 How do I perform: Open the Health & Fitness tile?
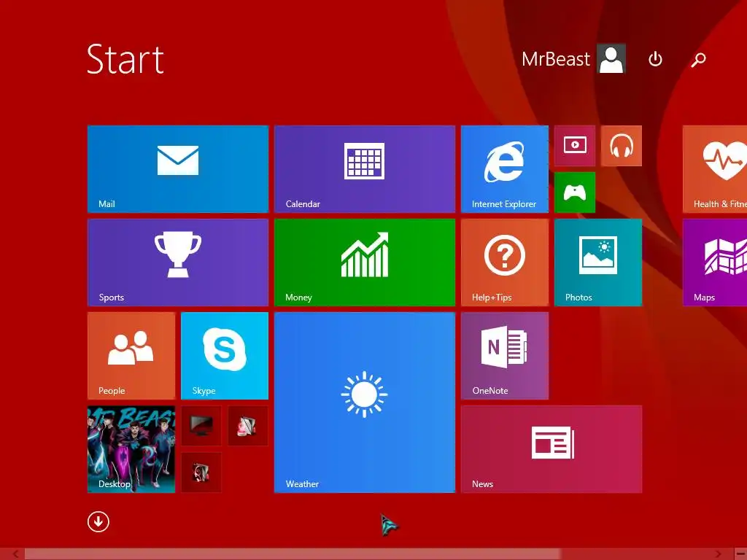[715, 169]
